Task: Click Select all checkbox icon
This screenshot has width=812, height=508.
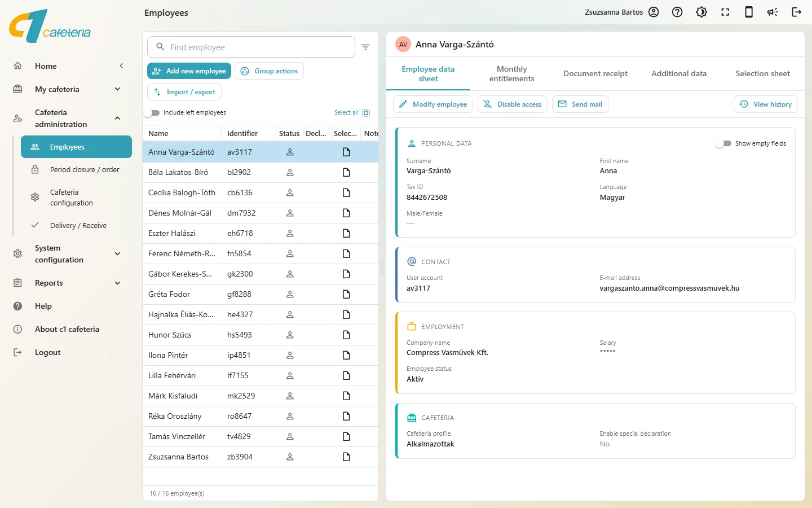Action: [x=366, y=113]
